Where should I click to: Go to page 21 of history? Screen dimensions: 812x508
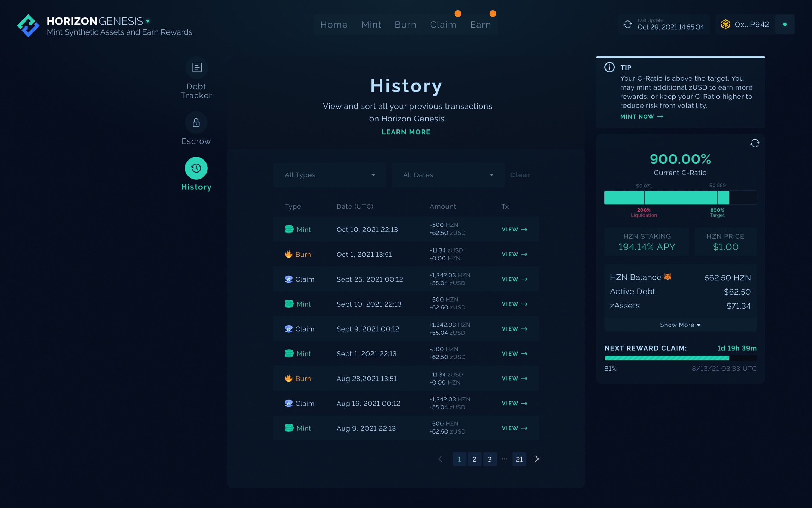tap(519, 459)
